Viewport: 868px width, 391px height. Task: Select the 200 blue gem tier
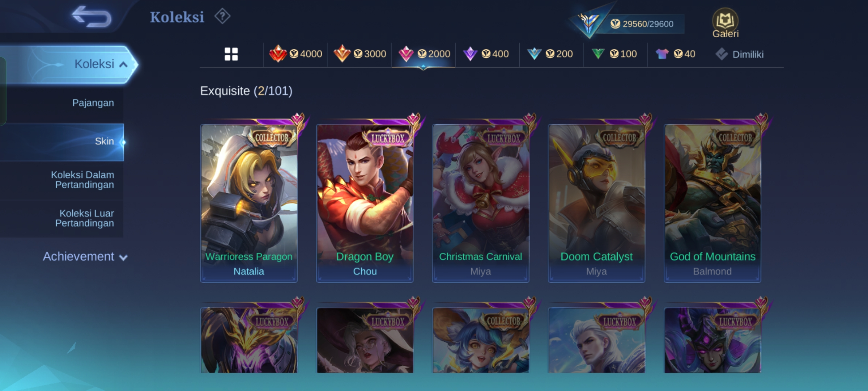(x=550, y=54)
